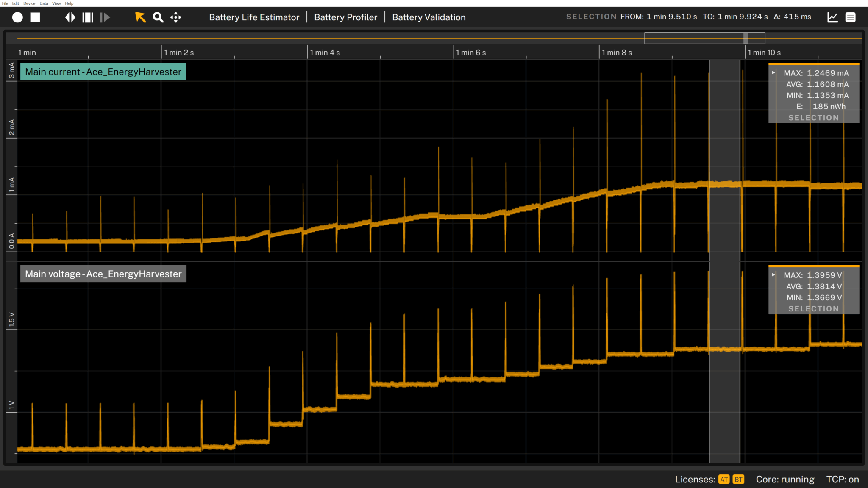Click the follow live play icon
Screen dimensions: 868x488
(105, 17)
